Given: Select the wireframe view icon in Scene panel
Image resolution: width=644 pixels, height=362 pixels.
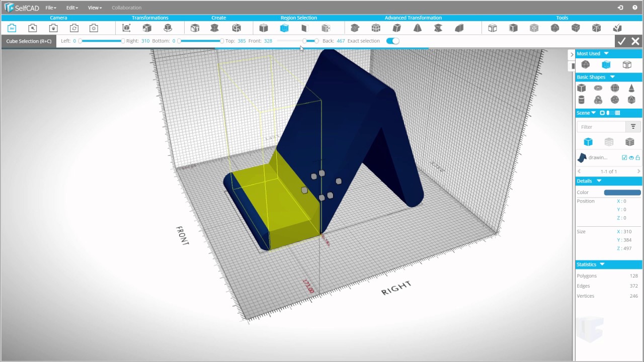Looking at the screenshot, I should [x=609, y=142].
